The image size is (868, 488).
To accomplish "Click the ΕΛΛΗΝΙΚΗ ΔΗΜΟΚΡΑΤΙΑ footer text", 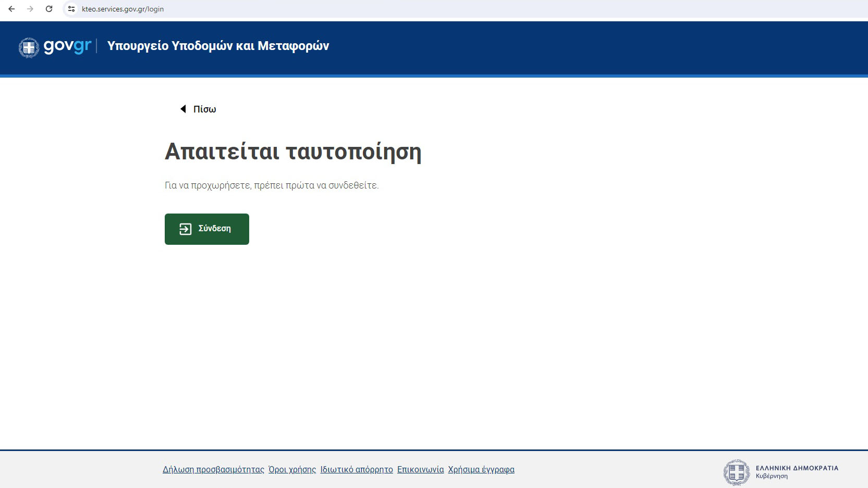I will [797, 468].
